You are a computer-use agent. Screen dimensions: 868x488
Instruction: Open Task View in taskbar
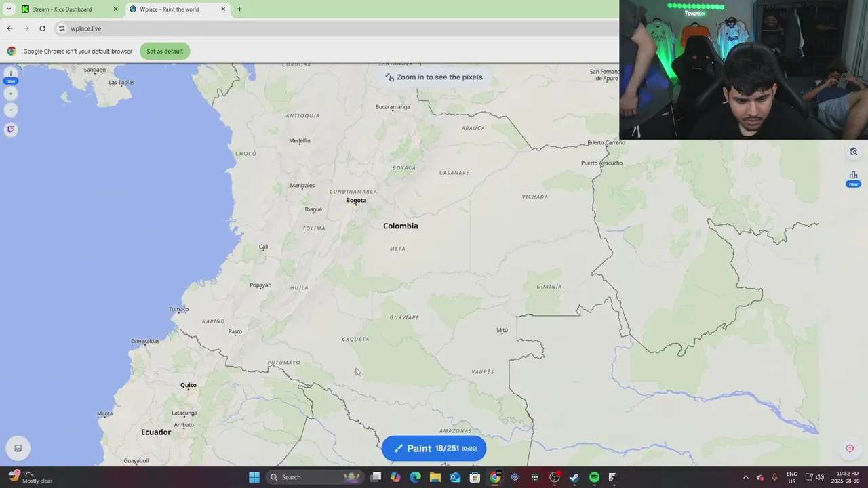click(x=376, y=477)
